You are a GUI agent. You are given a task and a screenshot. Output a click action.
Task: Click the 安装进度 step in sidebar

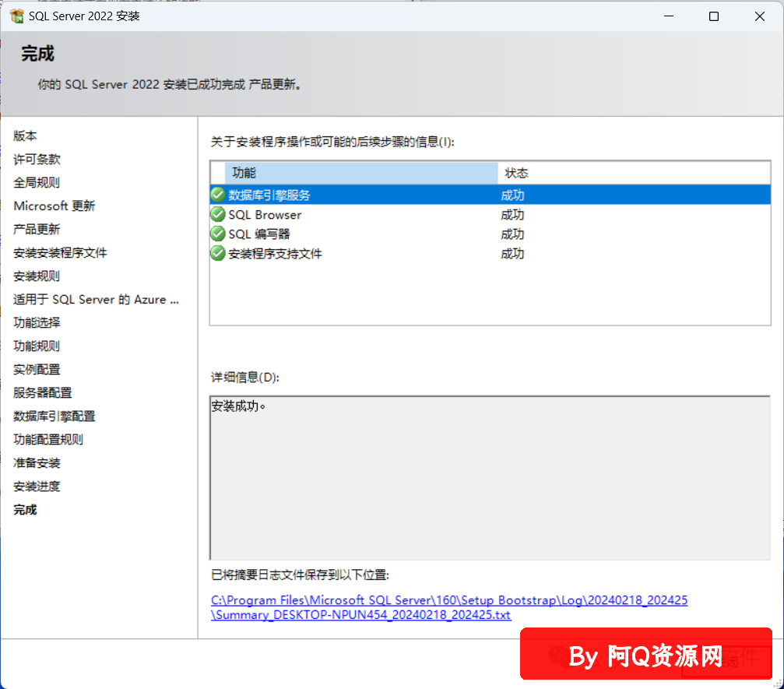37,486
